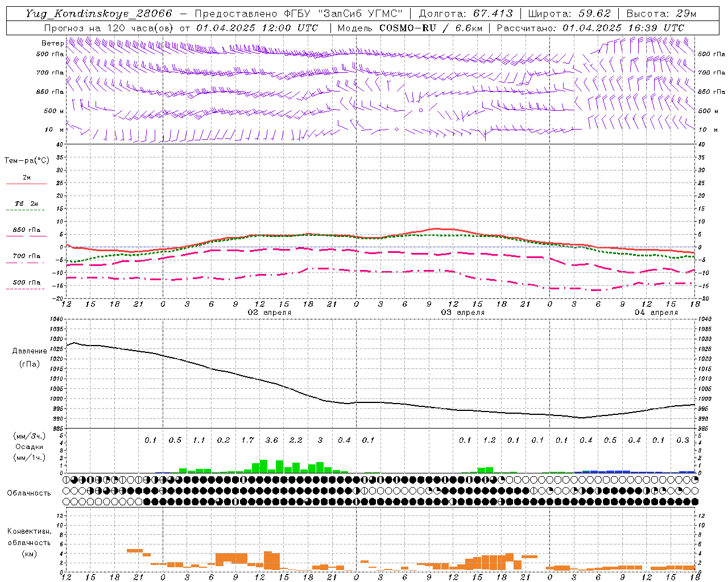Click the Осадки panel label

[x=30, y=447]
